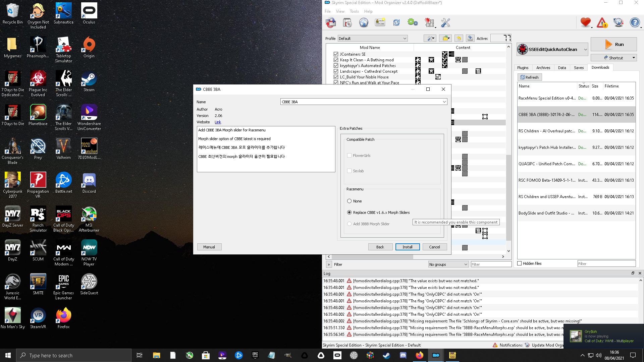Open the folder dropdown next to profile
This screenshot has height=362, width=644.
pos(445,39)
